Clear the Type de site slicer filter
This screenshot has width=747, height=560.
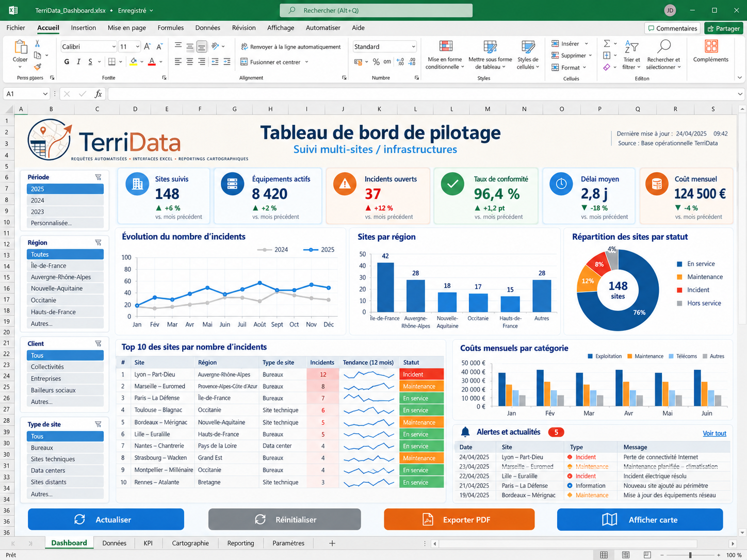(x=98, y=424)
